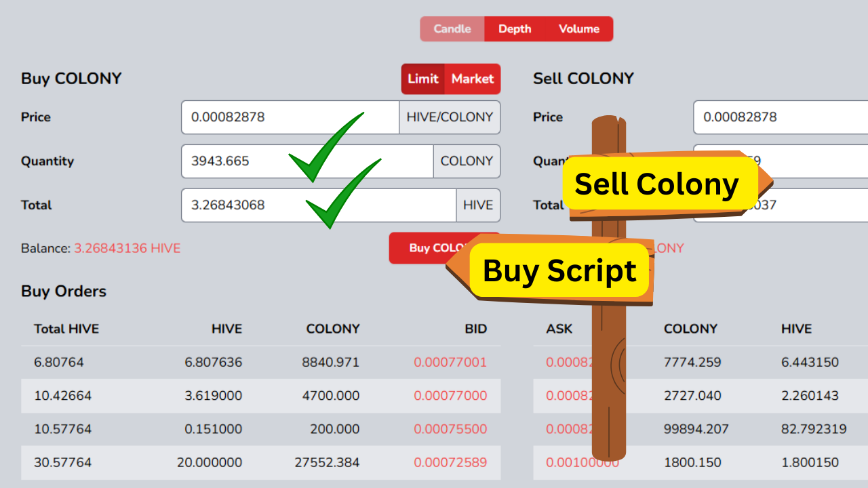Select bid price 0.00077000 in Buy Orders
This screenshot has height=488, width=868.
pos(450,396)
